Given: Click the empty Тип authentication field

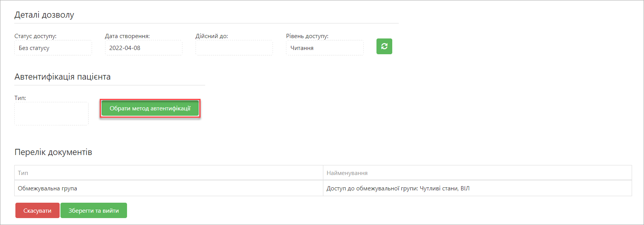Looking at the screenshot, I should point(52,113).
